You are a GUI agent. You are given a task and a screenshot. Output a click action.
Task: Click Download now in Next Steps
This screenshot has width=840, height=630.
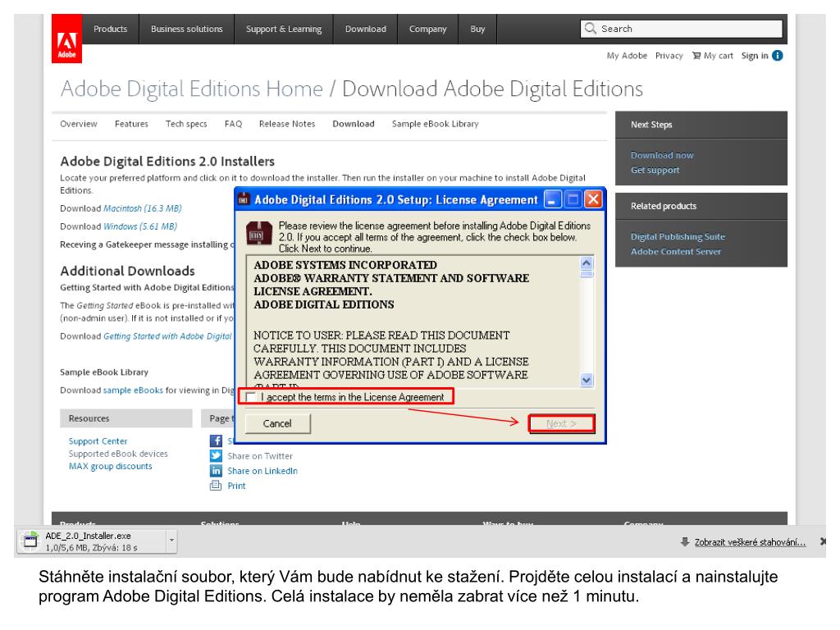click(662, 155)
